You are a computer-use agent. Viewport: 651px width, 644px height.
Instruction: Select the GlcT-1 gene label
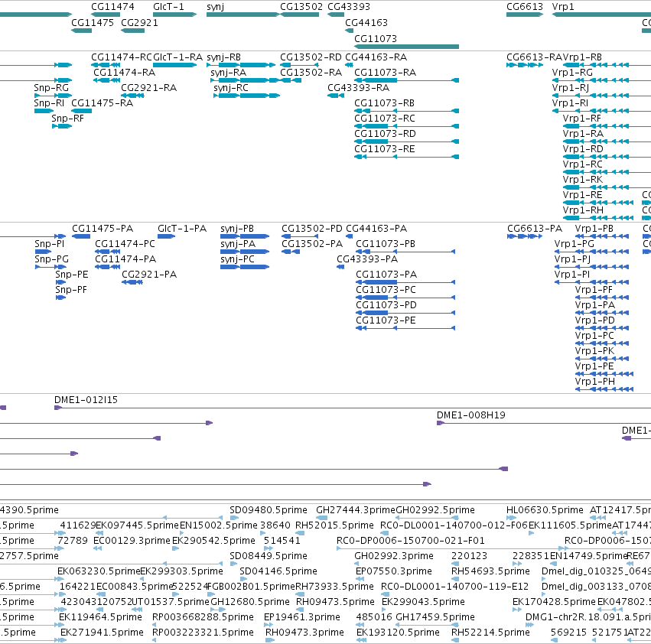[x=168, y=7]
